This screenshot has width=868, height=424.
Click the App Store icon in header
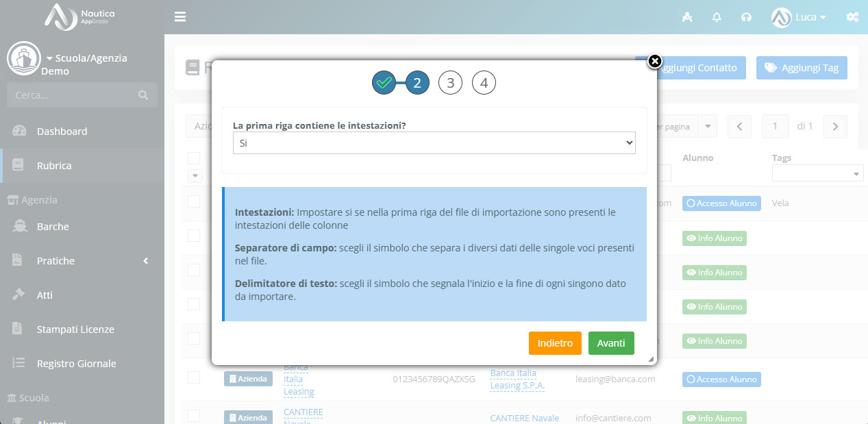point(687,17)
